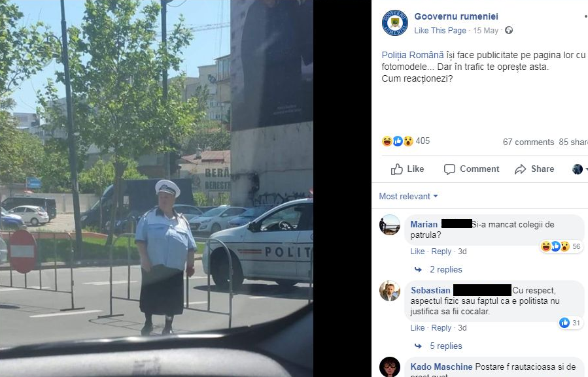Click the Kado Maschine commenter name
This screenshot has width=588, height=377.
pyautogui.click(x=441, y=367)
